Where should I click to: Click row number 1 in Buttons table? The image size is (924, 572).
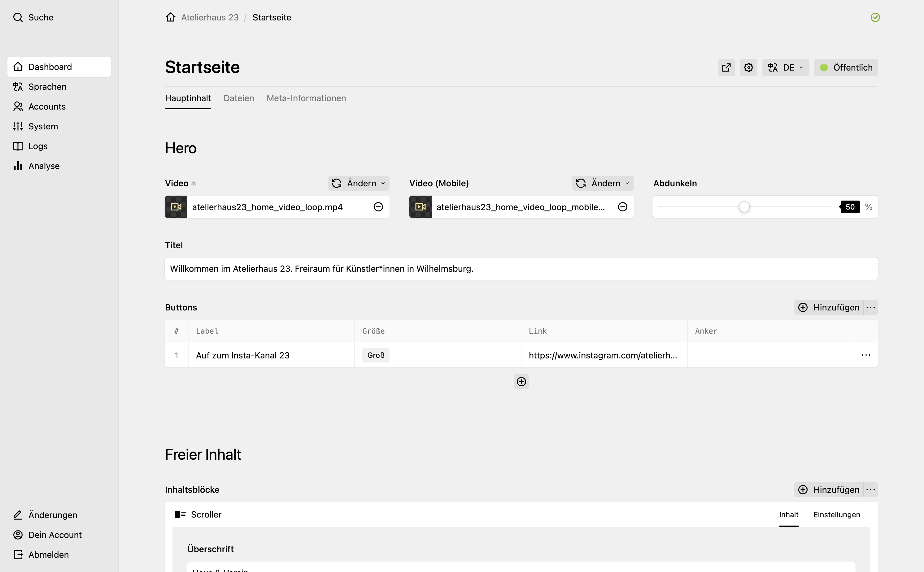[176, 355]
